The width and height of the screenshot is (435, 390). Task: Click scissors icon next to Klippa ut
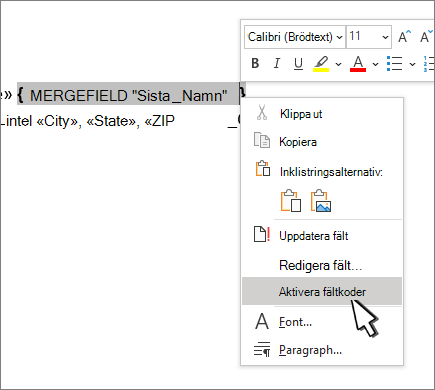coord(262,112)
